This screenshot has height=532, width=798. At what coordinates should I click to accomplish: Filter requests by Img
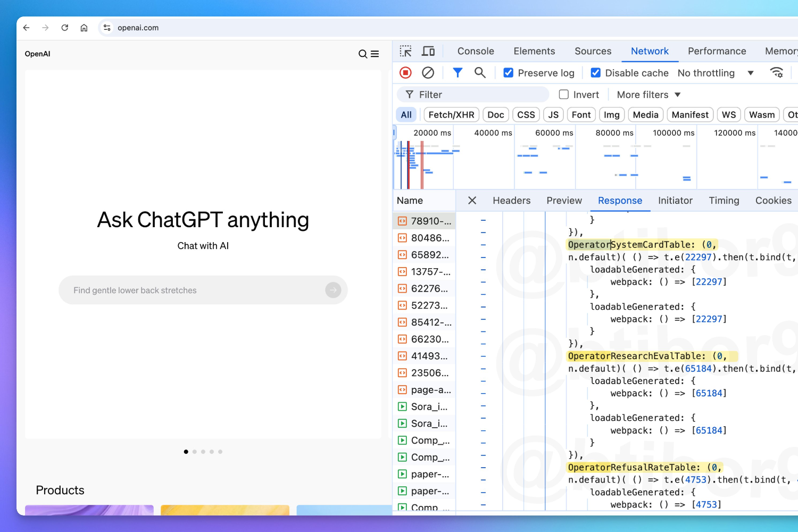(612, 115)
